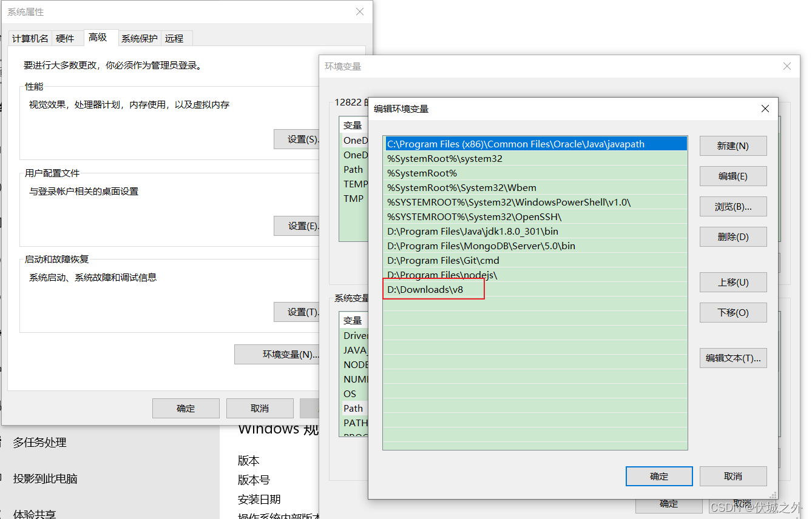
Task: Click 编辑(E) button in edit variable dialog
Action: pyautogui.click(x=733, y=176)
